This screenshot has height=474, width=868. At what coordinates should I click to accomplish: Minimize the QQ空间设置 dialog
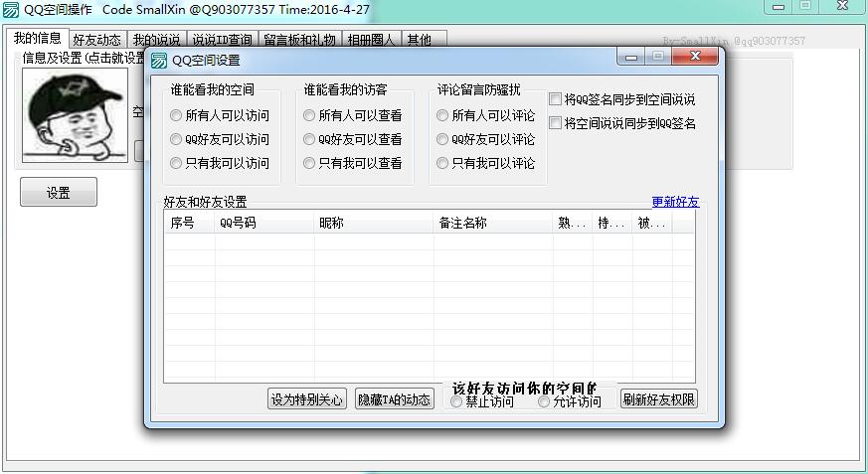point(630,57)
